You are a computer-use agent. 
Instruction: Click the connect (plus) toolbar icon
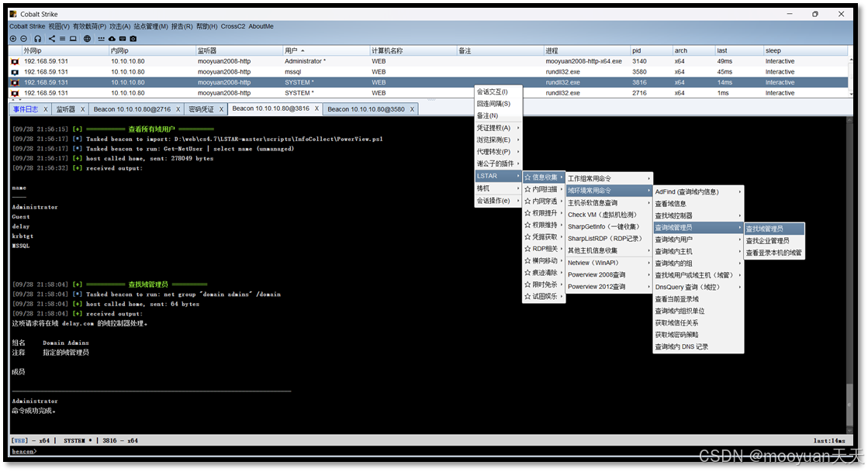(x=13, y=39)
